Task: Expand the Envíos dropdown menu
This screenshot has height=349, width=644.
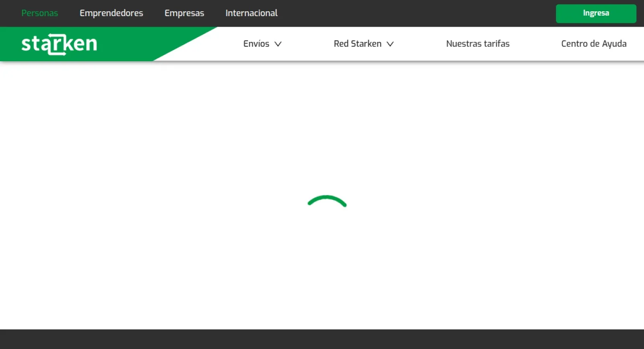Action: [x=257, y=44]
